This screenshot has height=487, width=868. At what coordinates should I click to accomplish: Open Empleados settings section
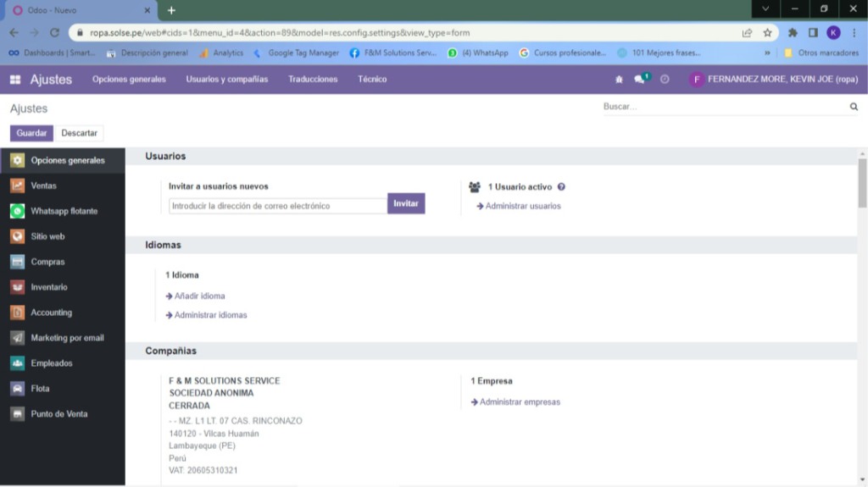63,363
